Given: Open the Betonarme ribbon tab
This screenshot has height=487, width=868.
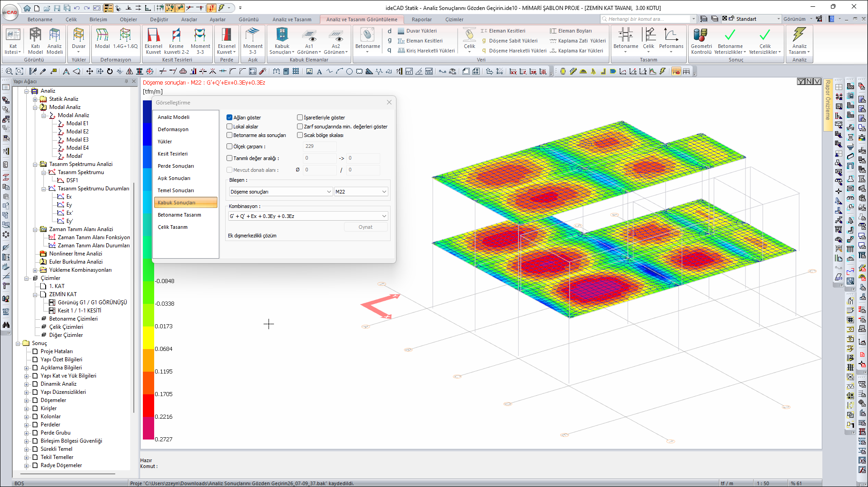Looking at the screenshot, I should (40, 19).
